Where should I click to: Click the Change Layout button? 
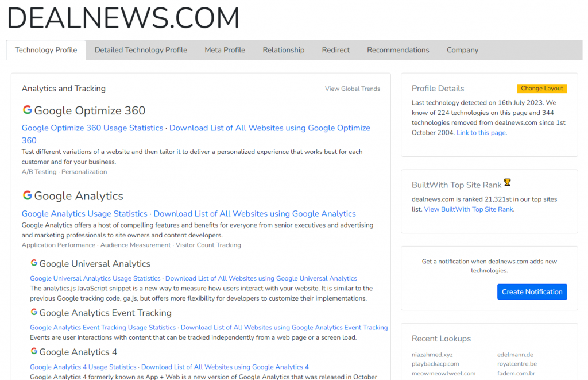coord(542,88)
